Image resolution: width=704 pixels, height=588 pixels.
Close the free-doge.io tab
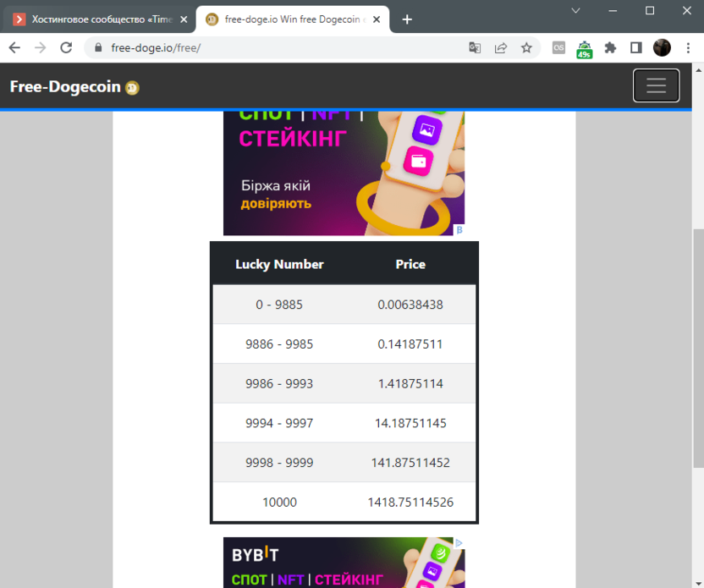click(x=378, y=19)
